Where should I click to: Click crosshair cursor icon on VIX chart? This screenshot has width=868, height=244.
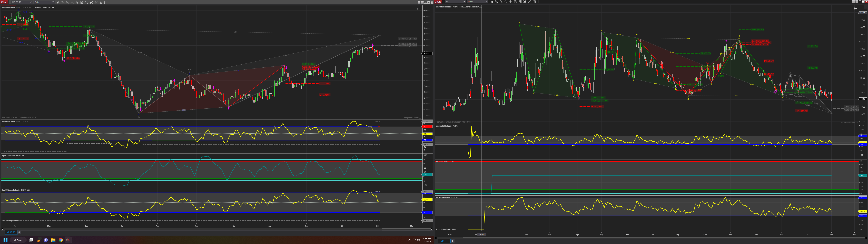tap(510, 2)
